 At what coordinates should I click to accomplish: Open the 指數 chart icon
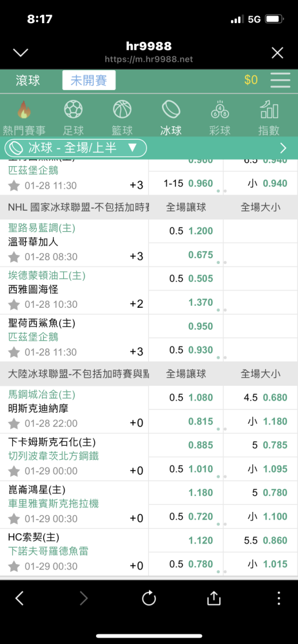269,109
